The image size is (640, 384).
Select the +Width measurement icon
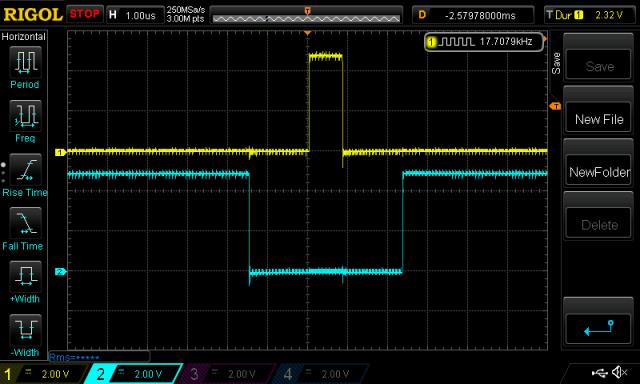pos(25,276)
